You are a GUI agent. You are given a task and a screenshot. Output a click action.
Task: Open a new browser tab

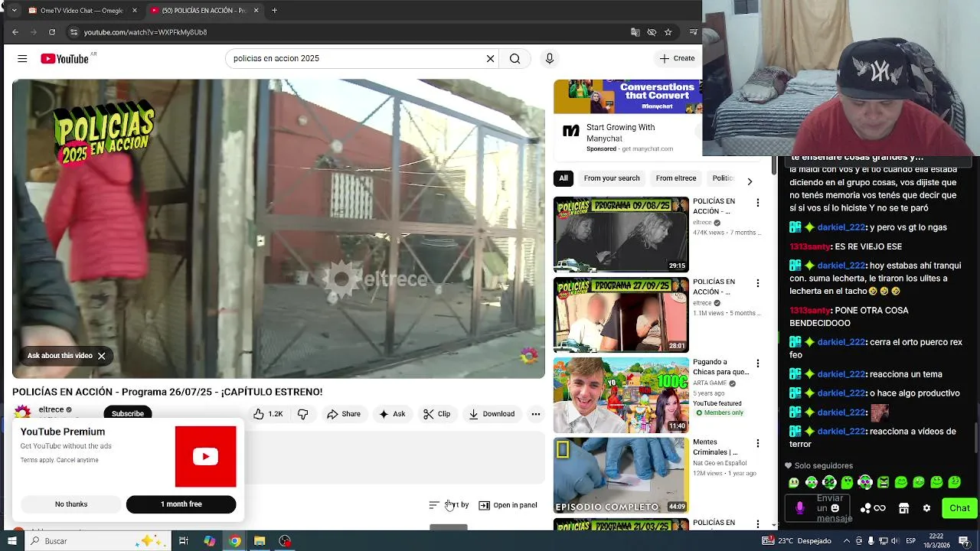[x=274, y=11]
